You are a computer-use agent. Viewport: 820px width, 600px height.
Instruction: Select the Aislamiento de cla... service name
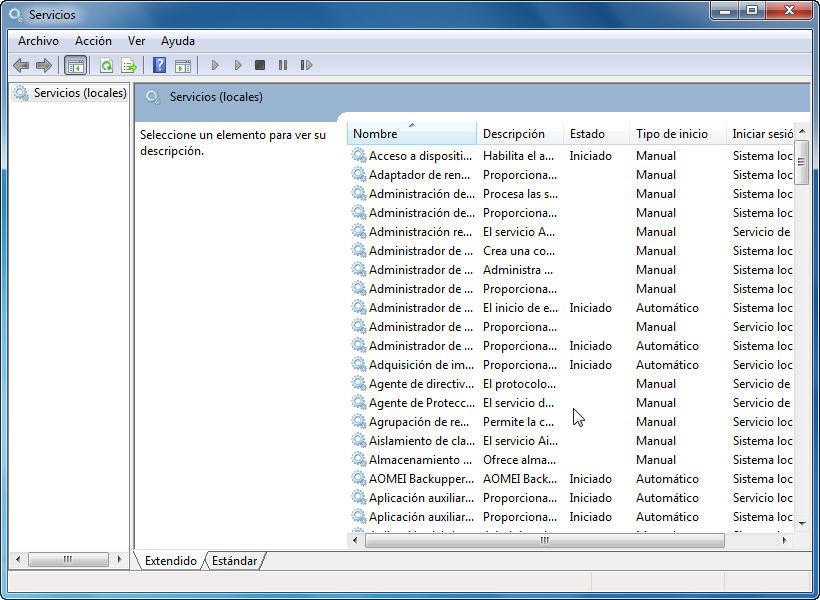tap(422, 440)
